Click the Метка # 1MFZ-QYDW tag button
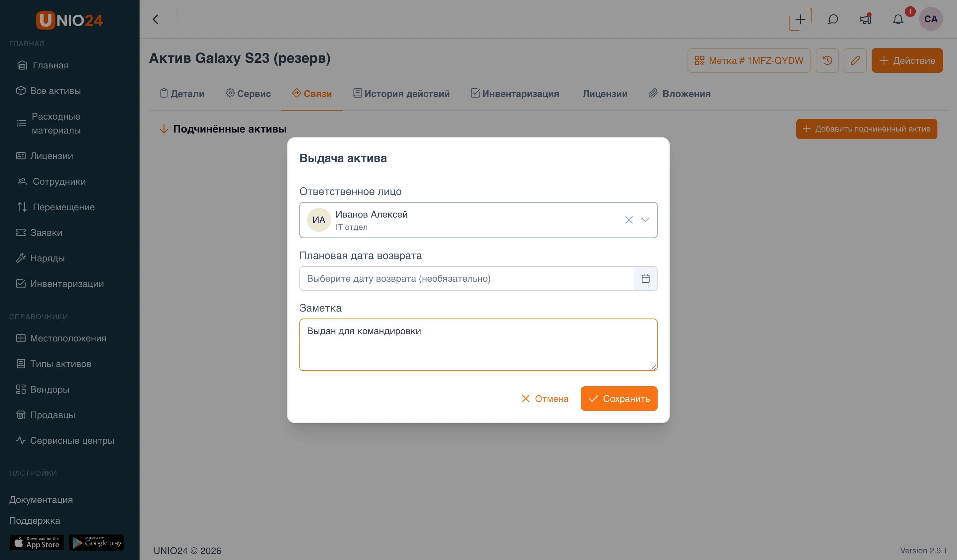 tap(749, 60)
